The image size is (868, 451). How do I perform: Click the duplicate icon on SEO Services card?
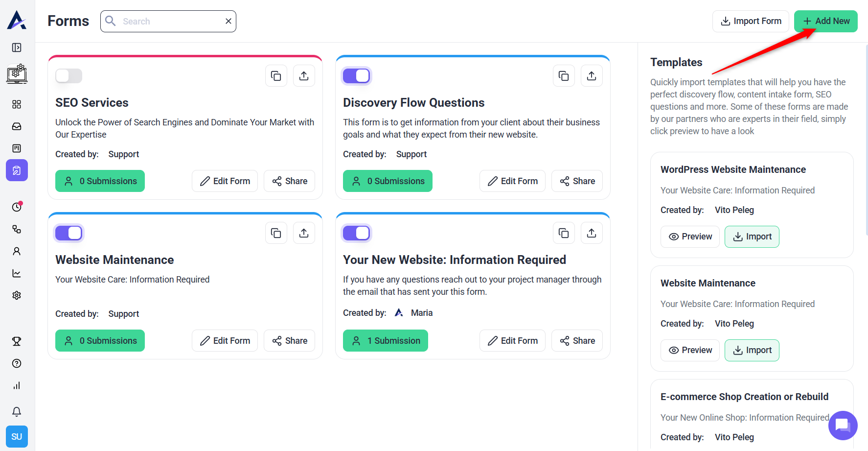pyautogui.click(x=276, y=76)
